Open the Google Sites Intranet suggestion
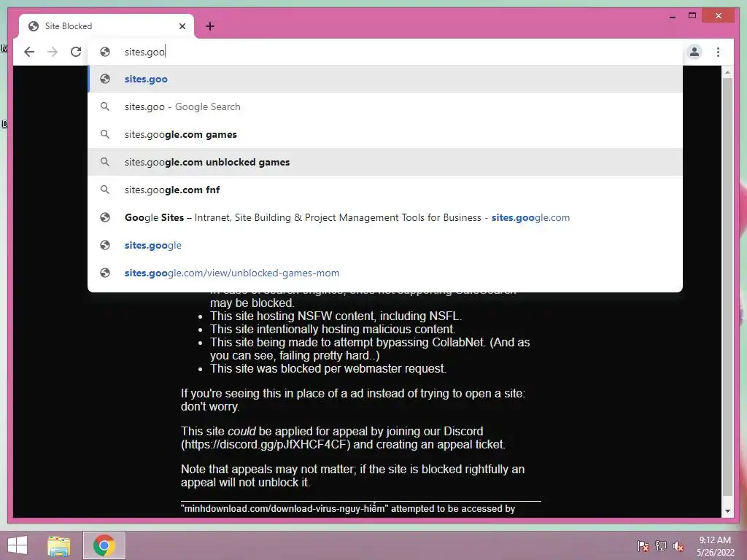 [x=385, y=217]
